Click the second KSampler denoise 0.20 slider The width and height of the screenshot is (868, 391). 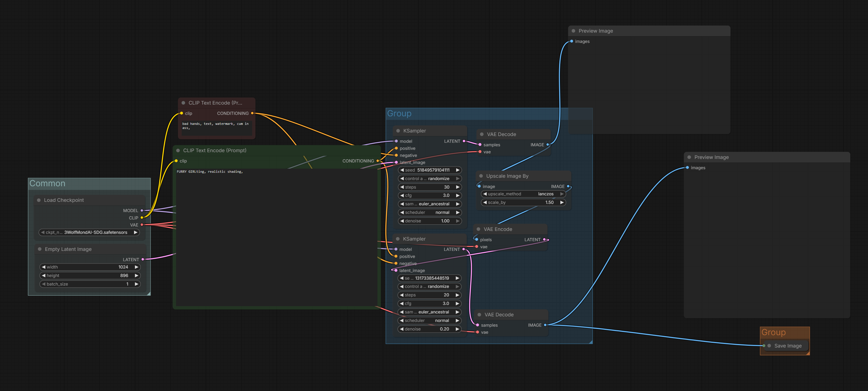coord(429,329)
